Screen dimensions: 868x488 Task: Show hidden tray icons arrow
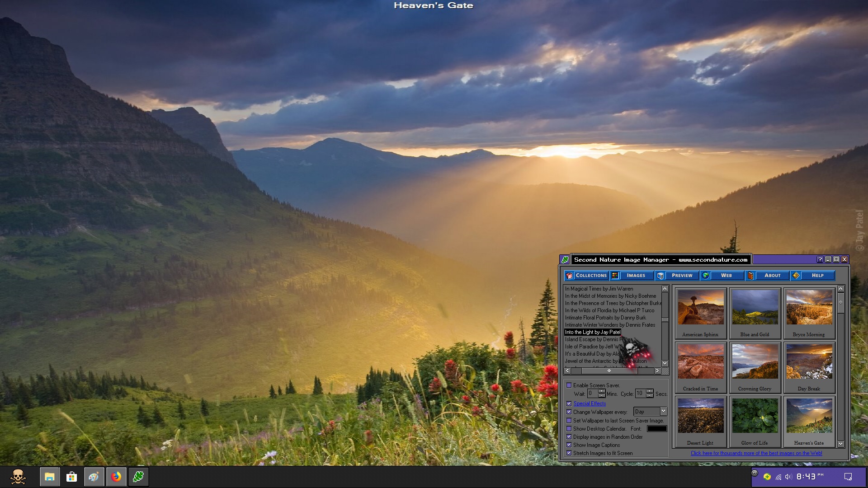point(754,472)
